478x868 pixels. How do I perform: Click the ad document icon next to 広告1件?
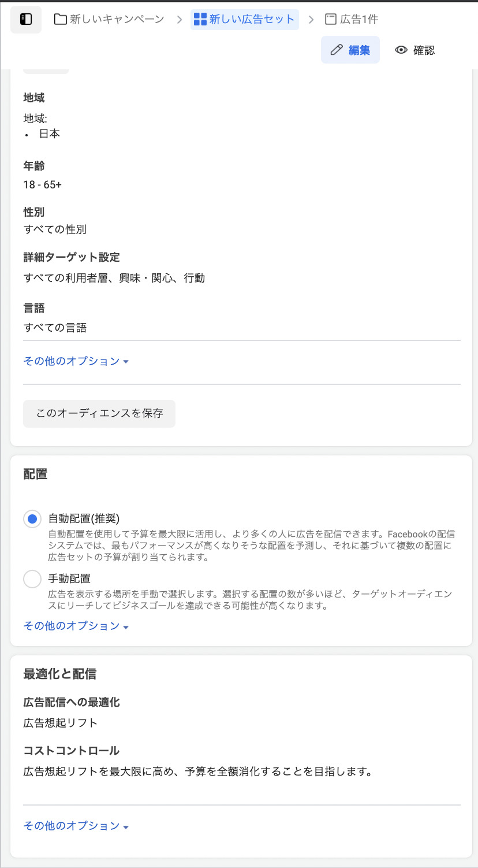coord(330,19)
